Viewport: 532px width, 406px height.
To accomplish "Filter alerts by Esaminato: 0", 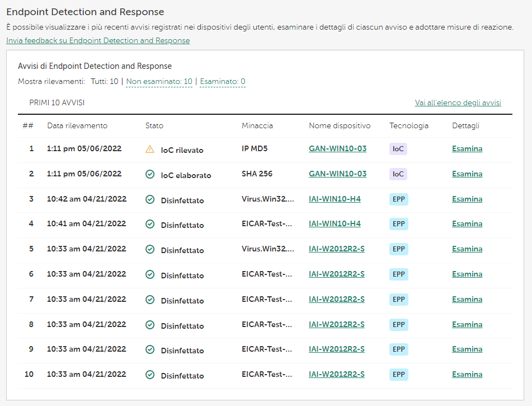I will click(x=222, y=82).
